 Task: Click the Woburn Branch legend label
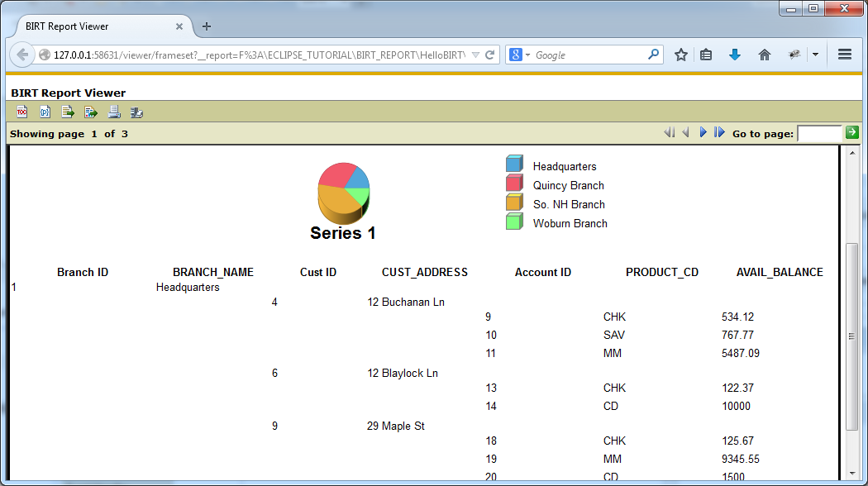pyautogui.click(x=570, y=224)
